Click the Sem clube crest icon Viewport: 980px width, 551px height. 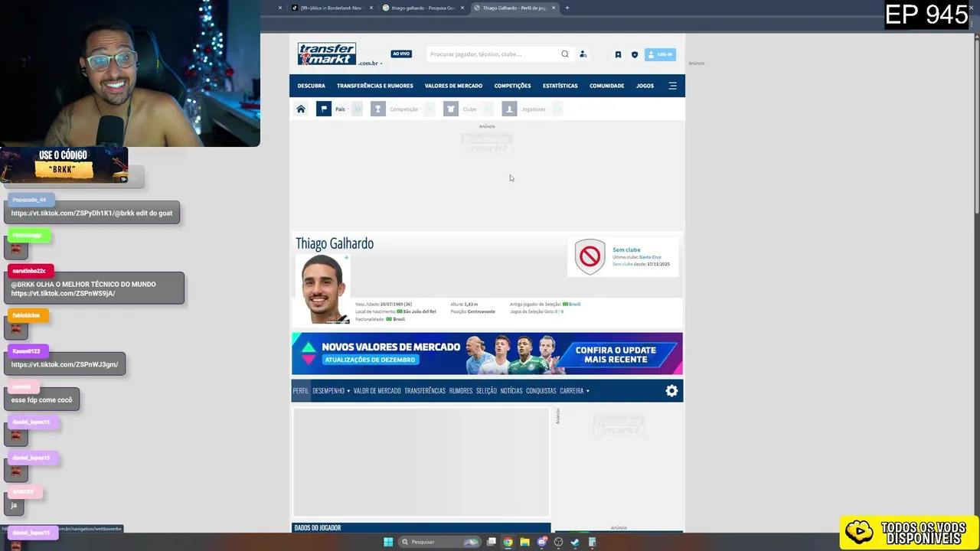[590, 257]
